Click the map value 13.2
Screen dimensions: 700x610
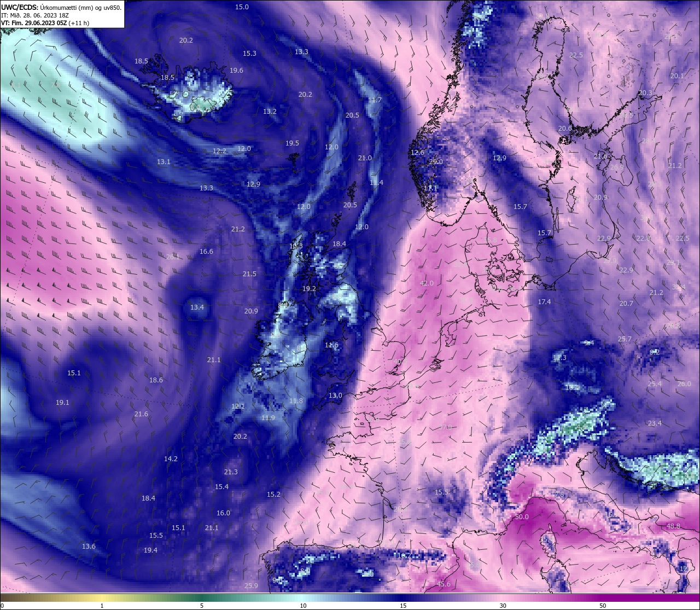click(270, 112)
